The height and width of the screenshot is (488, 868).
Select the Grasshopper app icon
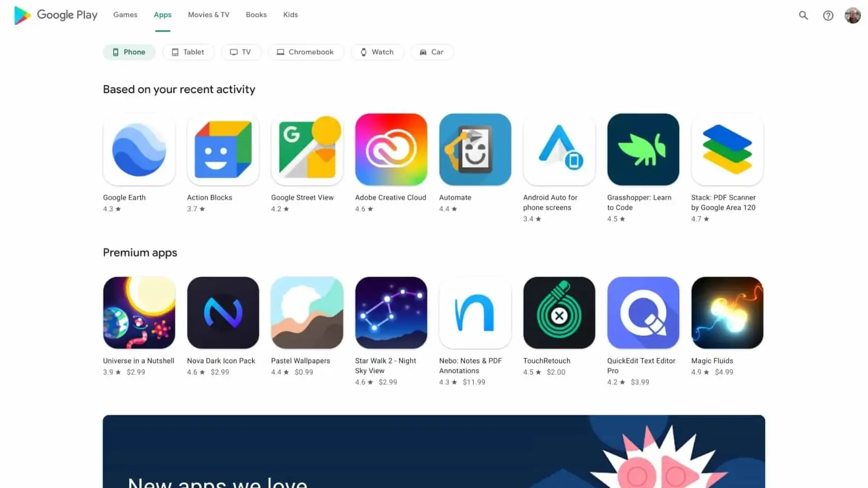pos(643,150)
